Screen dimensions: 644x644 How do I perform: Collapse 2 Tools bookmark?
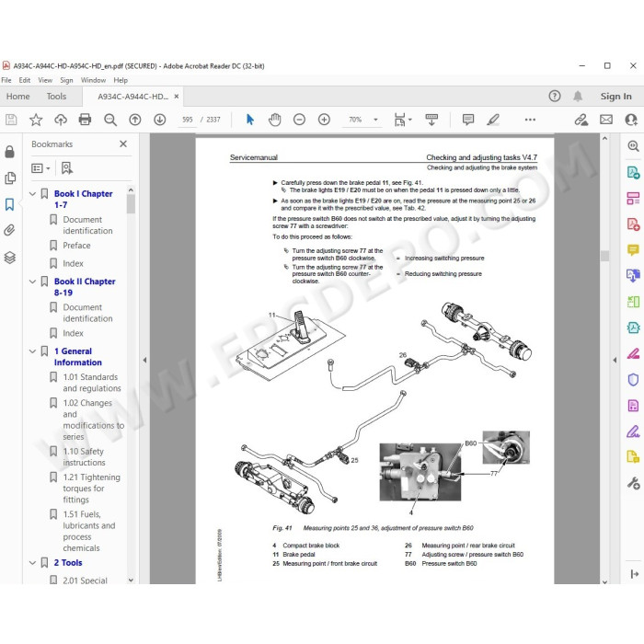coord(32,563)
